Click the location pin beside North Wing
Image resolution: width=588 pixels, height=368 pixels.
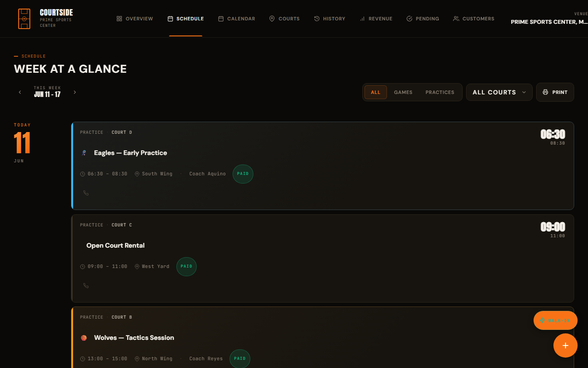tap(137, 359)
